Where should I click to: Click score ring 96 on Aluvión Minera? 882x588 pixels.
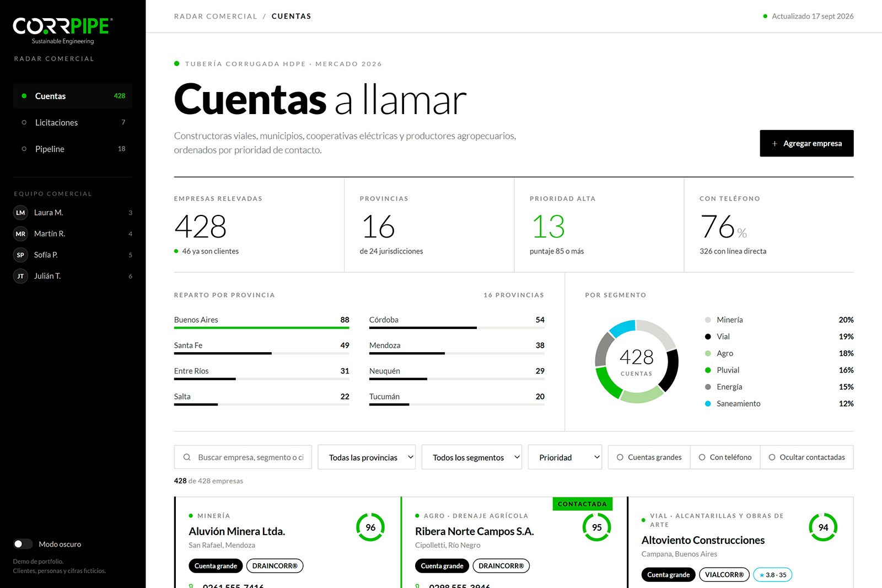tap(370, 527)
